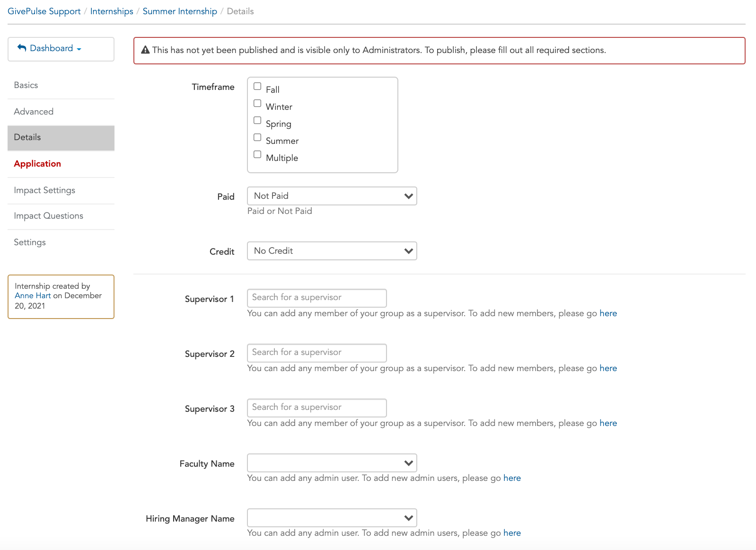
Task: Click the Dashboard back arrow icon
Action: [22, 48]
